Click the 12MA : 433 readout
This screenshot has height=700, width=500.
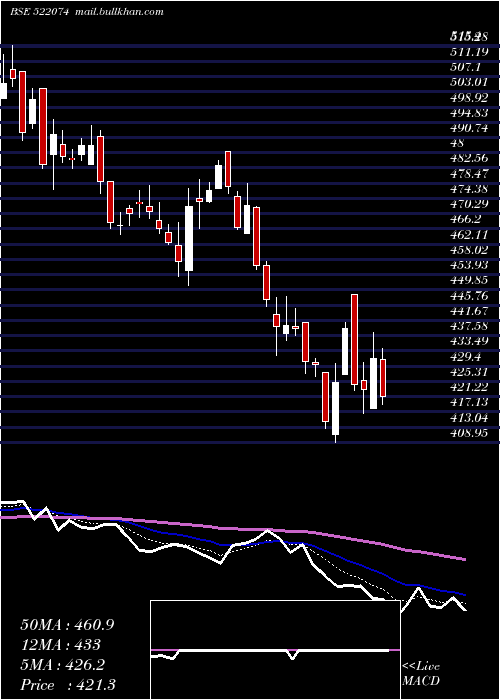[x=60, y=645]
